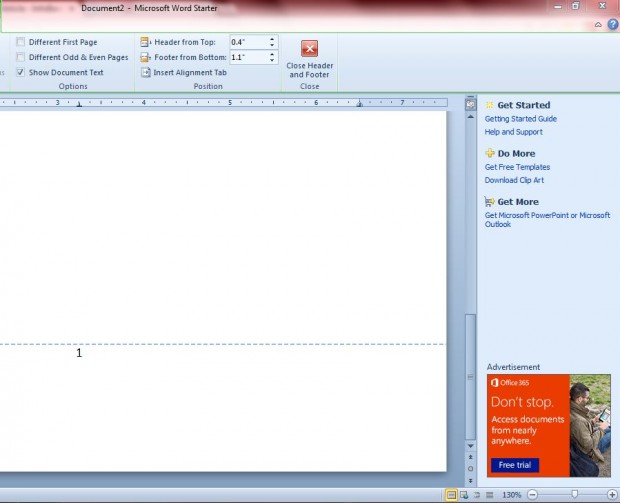Click the Insert Alignment Tab icon
The image size is (620, 503).
point(146,72)
